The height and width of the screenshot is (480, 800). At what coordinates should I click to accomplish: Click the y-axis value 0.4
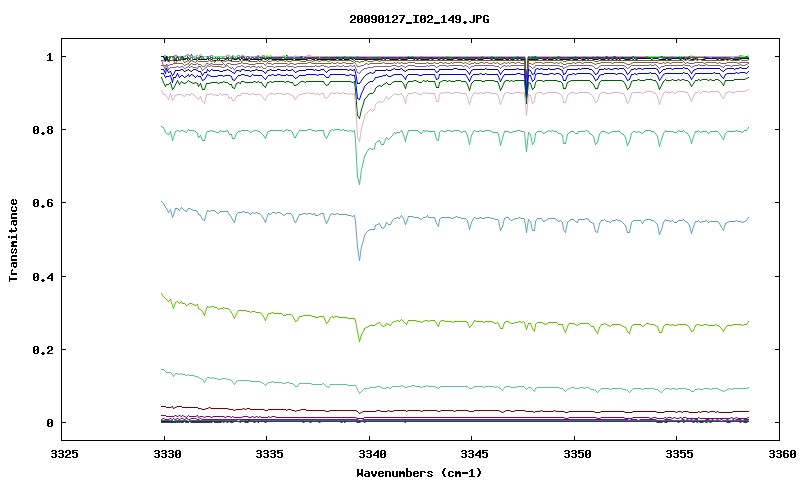(43, 276)
